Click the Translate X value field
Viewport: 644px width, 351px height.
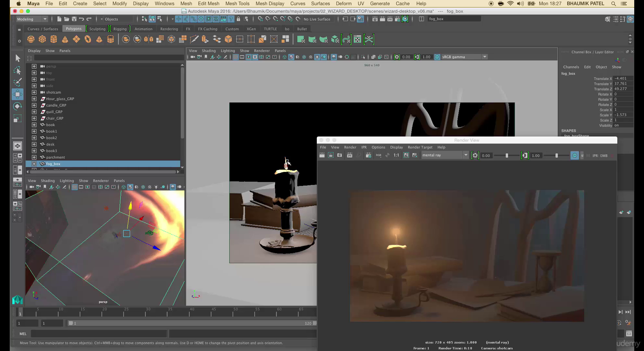[x=623, y=78]
